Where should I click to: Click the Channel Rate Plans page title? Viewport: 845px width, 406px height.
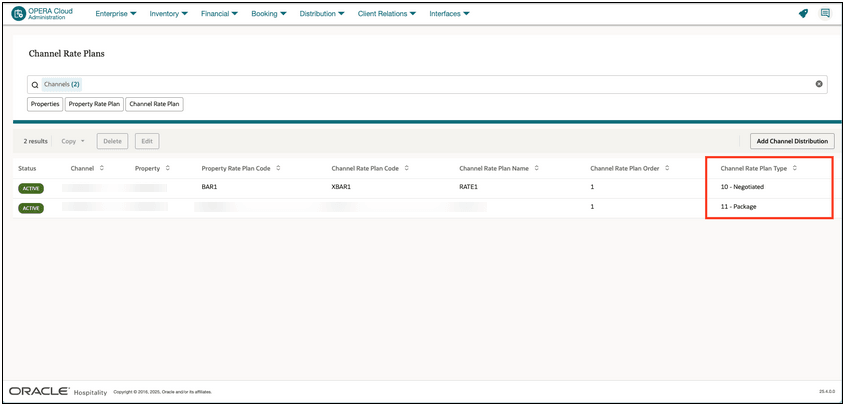(x=66, y=54)
